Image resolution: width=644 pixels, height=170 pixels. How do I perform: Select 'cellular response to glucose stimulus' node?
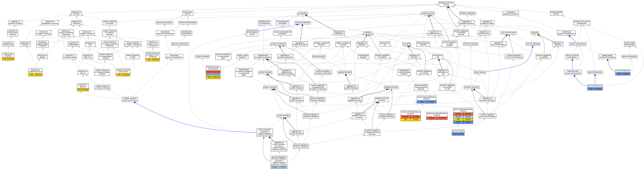click(x=130, y=99)
